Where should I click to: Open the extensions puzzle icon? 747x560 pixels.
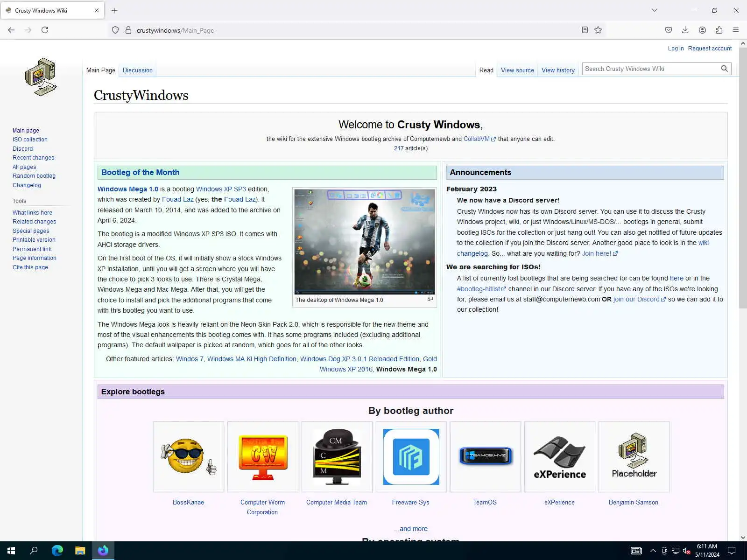[x=719, y=30]
